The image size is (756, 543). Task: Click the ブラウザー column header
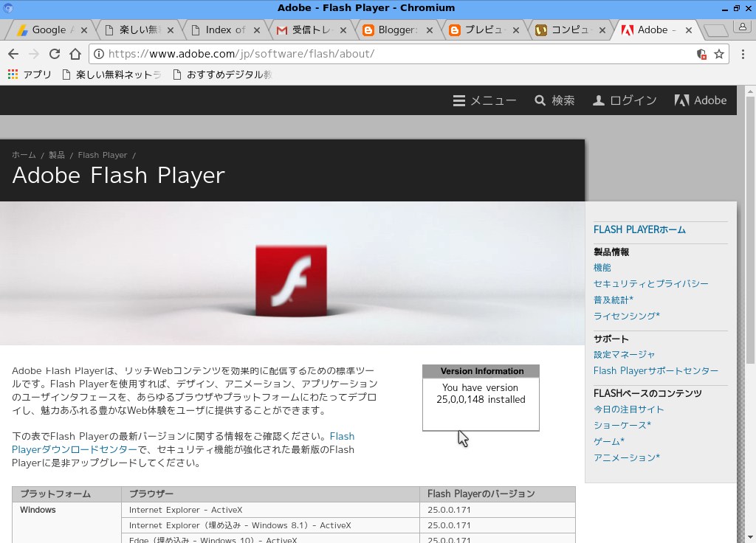coord(270,494)
